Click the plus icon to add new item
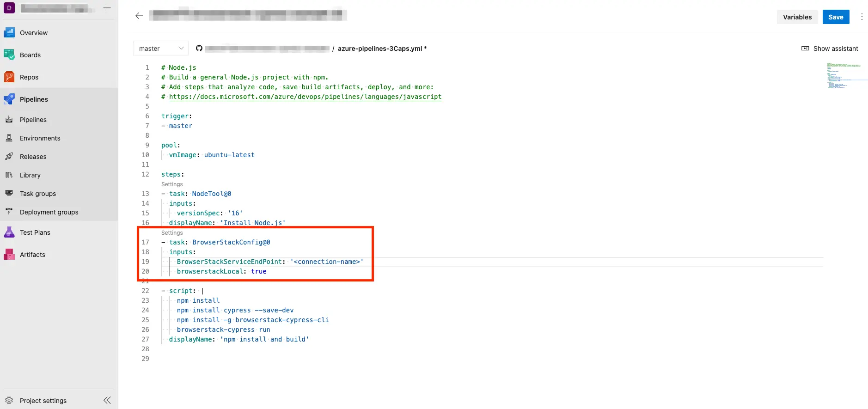 click(x=107, y=8)
